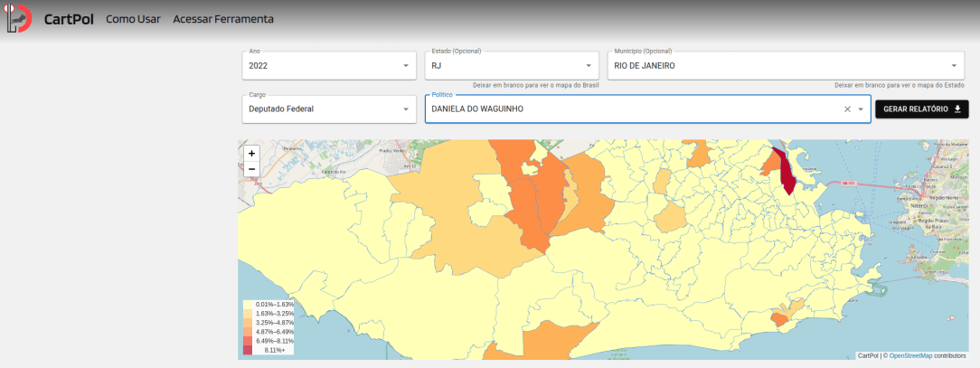The width and height of the screenshot is (980, 368).
Task: Click download icon in Gerar Relatório button
Action: pos(957,109)
